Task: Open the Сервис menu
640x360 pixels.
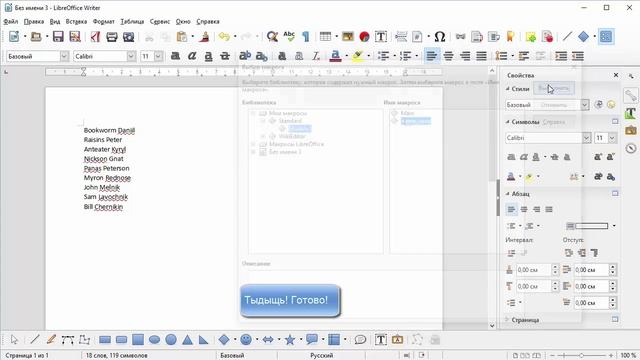Action: pos(160,22)
